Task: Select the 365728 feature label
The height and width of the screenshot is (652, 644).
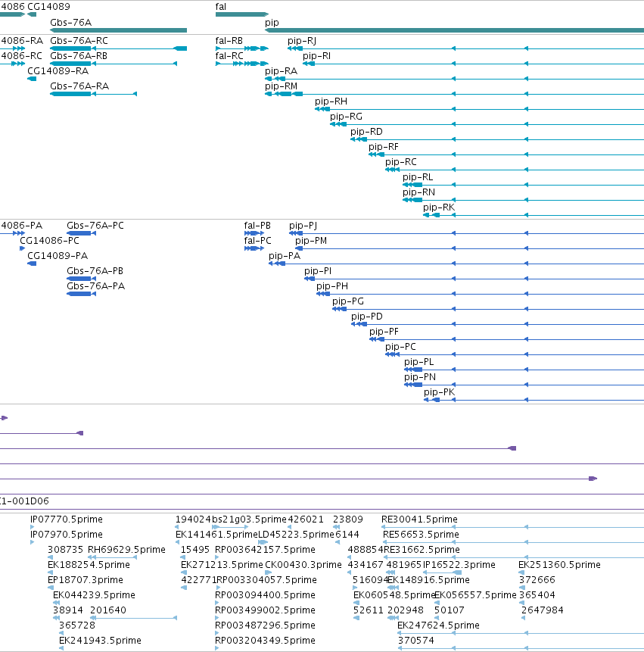Action: 77,625
